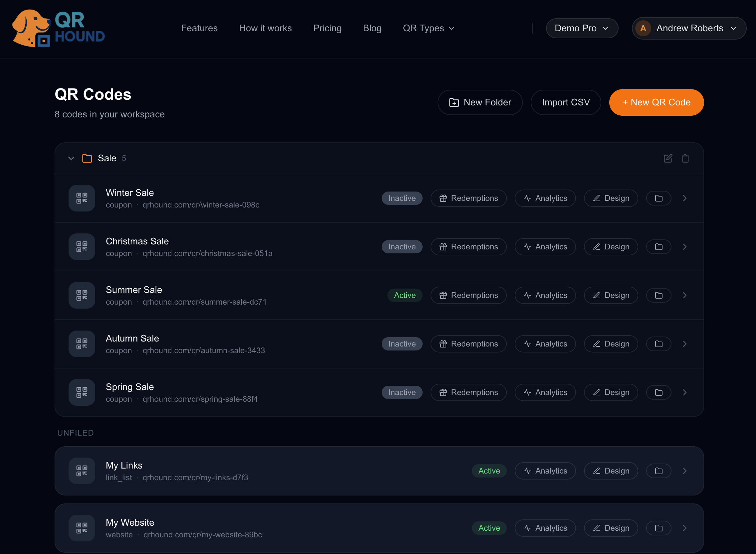Click the folder icon on My Website row
This screenshot has width=756, height=554.
[x=659, y=528]
